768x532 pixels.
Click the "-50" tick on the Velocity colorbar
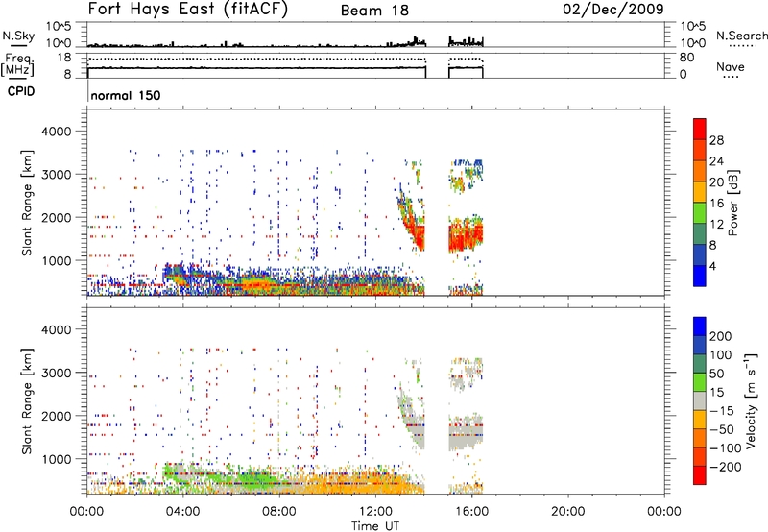coord(723,429)
